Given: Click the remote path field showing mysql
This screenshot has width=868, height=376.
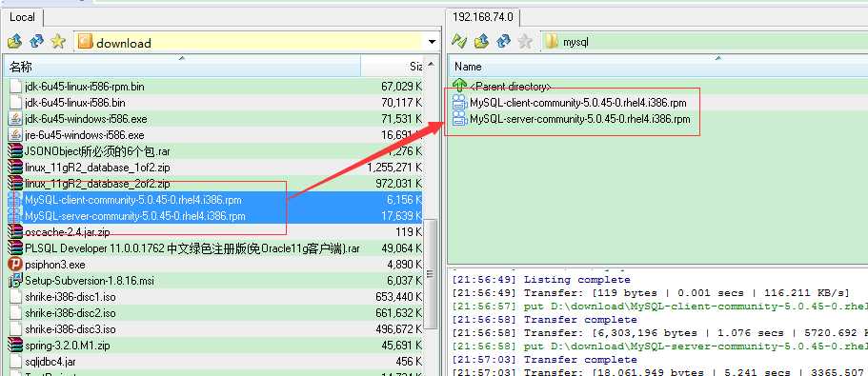Looking at the screenshot, I should tap(703, 42).
